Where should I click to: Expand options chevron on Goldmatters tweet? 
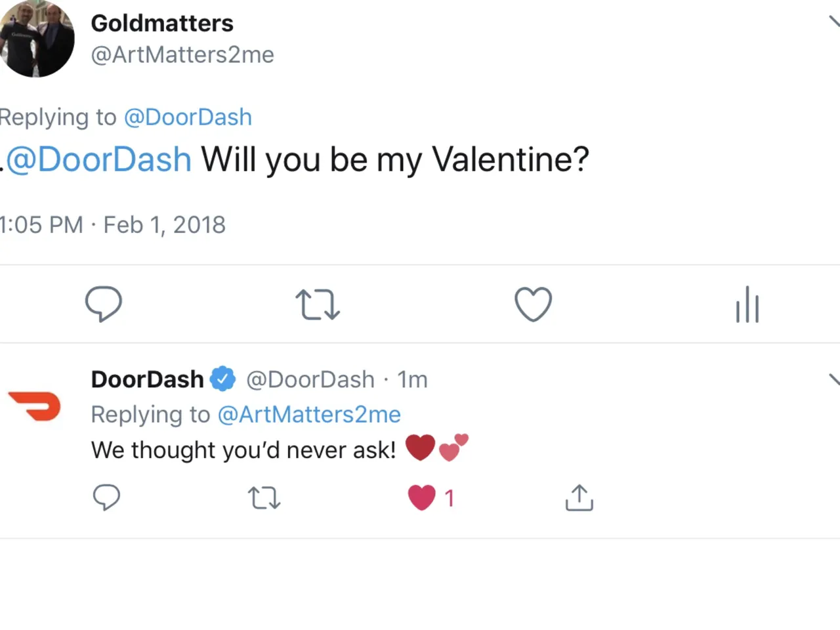(x=834, y=22)
